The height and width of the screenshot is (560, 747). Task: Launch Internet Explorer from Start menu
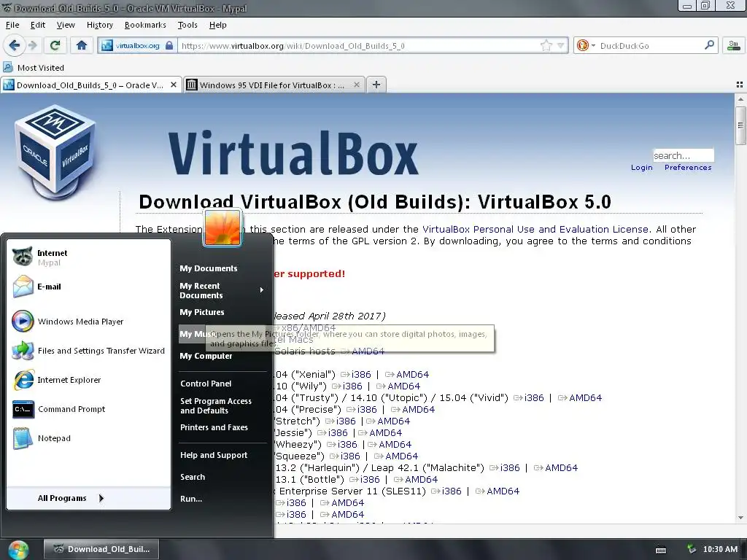(89, 380)
